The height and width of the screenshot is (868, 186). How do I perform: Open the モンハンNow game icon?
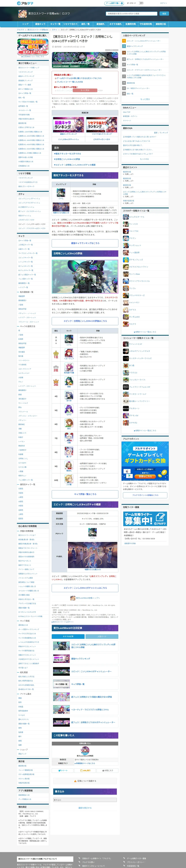[x=126, y=274]
